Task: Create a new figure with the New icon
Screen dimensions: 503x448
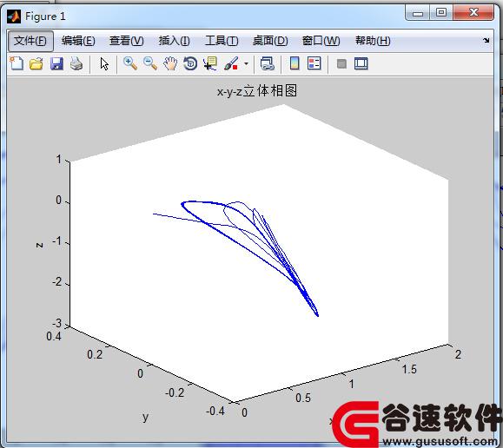Action: click(17, 63)
